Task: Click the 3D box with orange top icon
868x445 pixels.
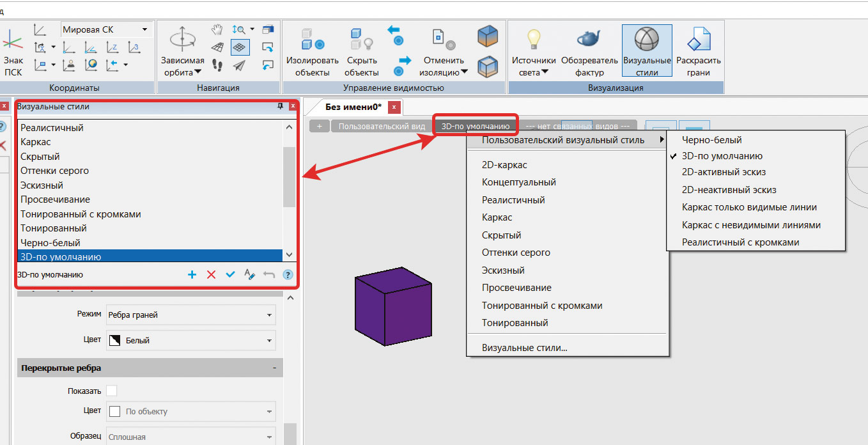Action: [x=488, y=36]
